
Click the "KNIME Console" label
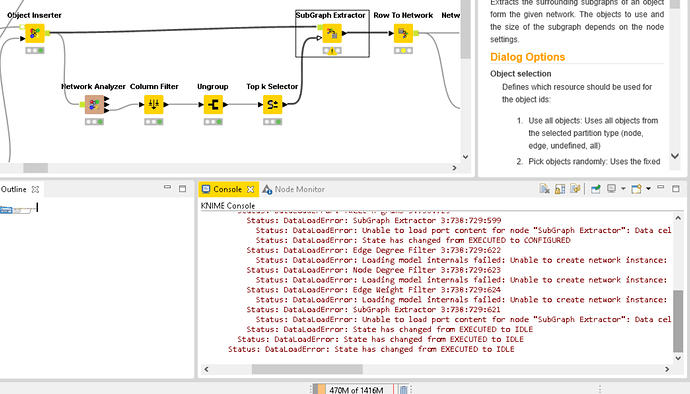[x=228, y=206]
